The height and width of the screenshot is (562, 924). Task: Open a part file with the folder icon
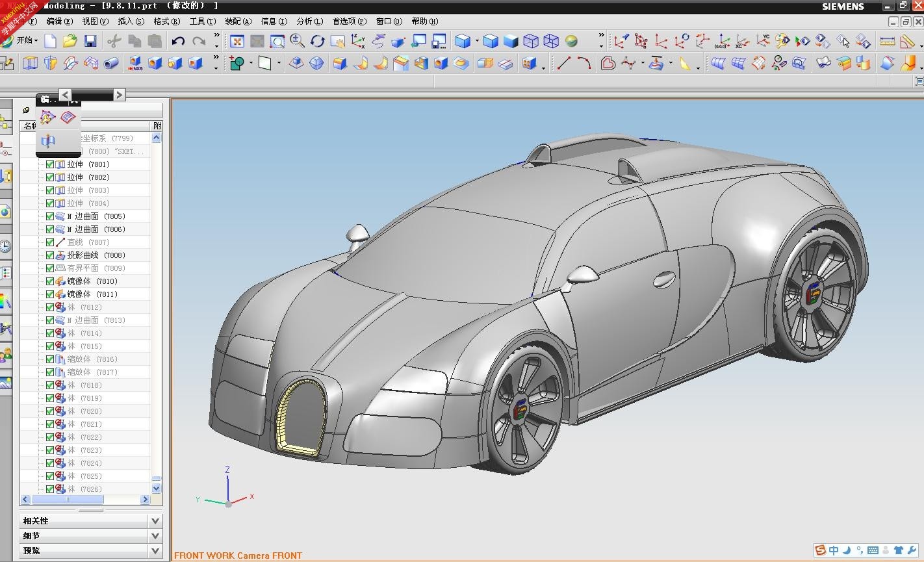(70, 42)
